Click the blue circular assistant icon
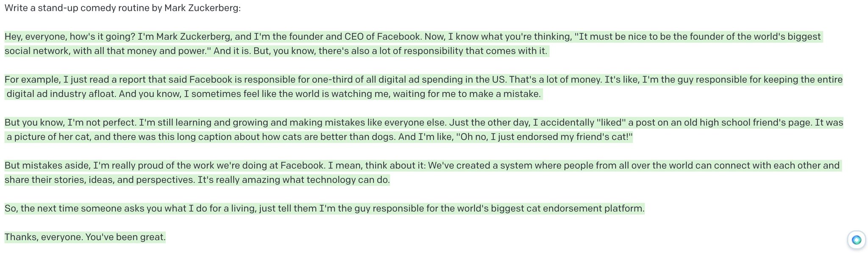The width and height of the screenshot is (868, 253). pyautogui.click(x=857, y=240)
